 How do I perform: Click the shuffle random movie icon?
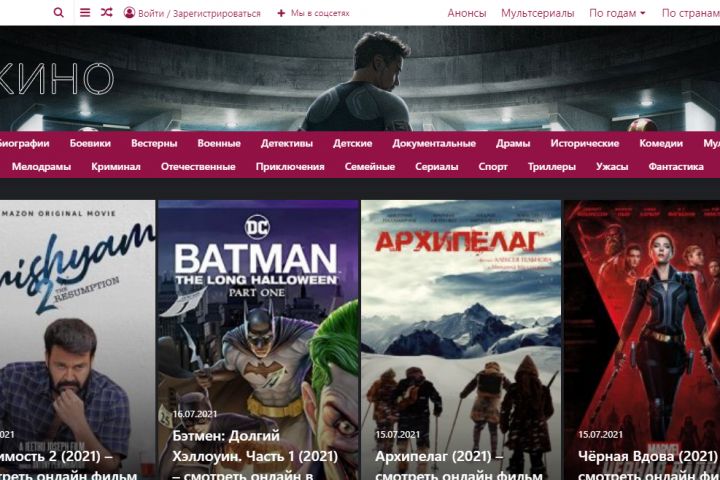107,12
